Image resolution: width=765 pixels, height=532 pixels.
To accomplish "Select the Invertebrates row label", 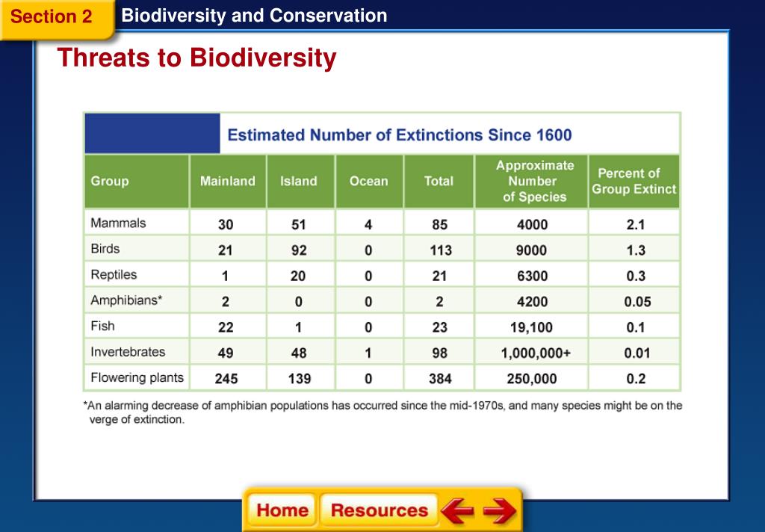I will pos(128,352).
